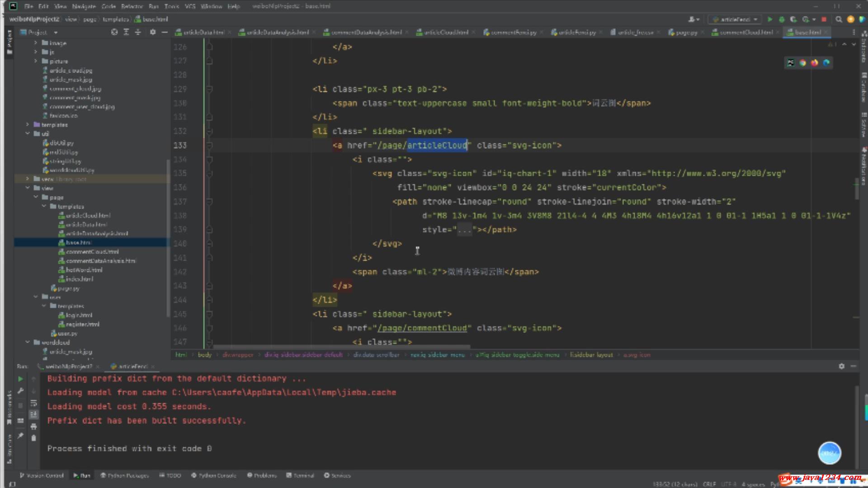Screen dimensions: 868x488
Task: Open Terminal tool window
Action: click(x=300, y=475)
